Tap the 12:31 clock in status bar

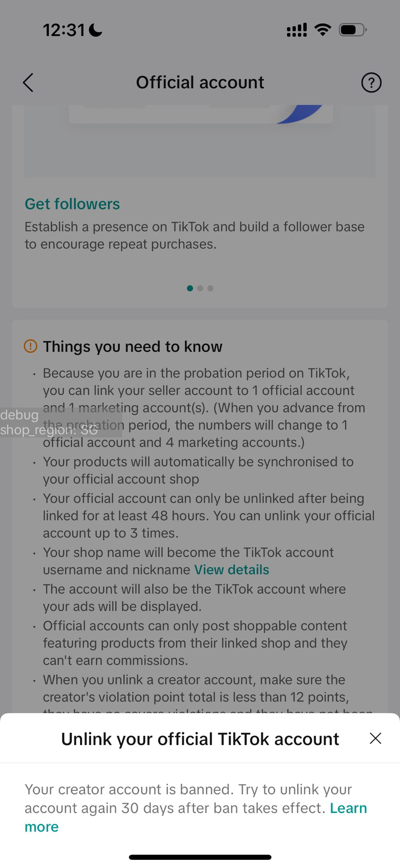[64, 30]
